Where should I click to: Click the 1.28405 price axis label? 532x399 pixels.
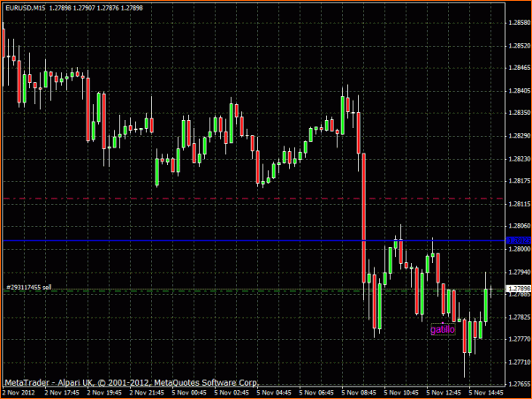(x=519, y=91)
